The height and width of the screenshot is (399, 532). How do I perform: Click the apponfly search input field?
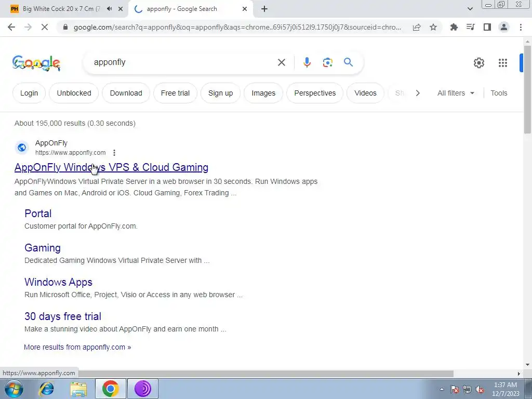[183, 62]
